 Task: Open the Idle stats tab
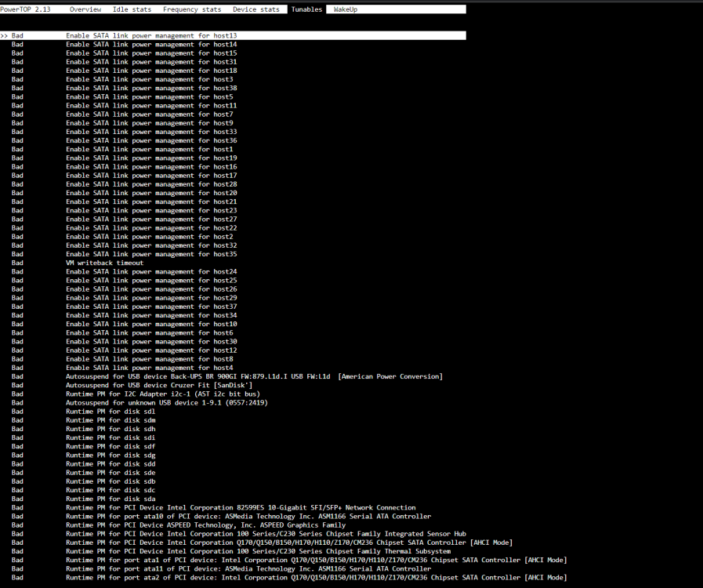coord(132,9)
